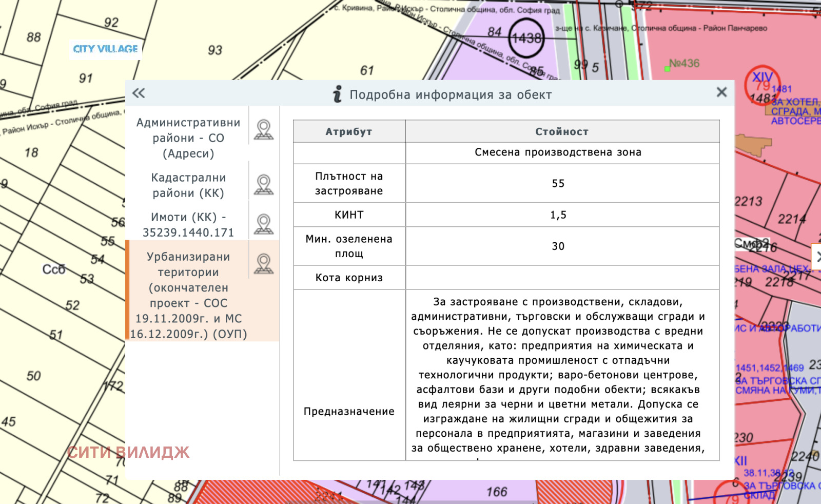Viewport: 821px width, 504px height.
Task: Click the Предназначение description text cell
Action: pyautogui.click(x=558, y=375)
